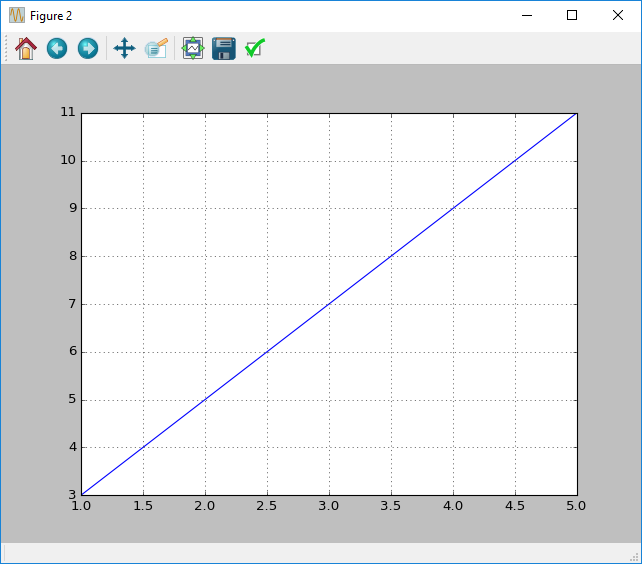Go back to the previous view

click(57, 48)
